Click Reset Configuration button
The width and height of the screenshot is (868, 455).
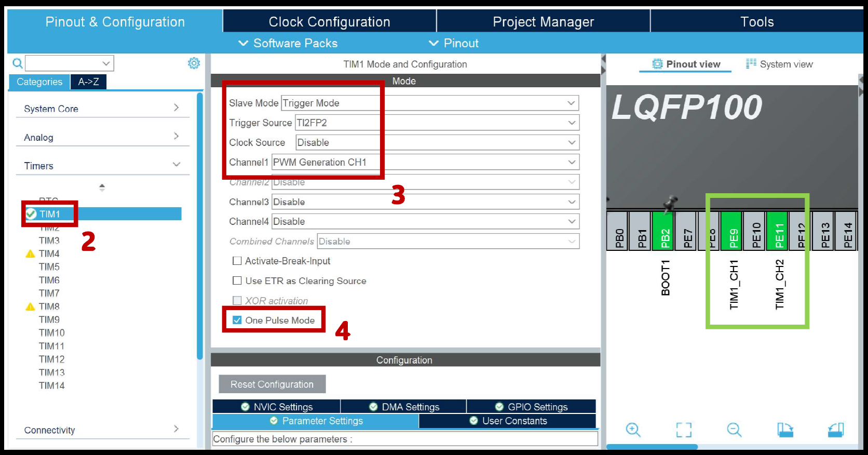point(272,384)
